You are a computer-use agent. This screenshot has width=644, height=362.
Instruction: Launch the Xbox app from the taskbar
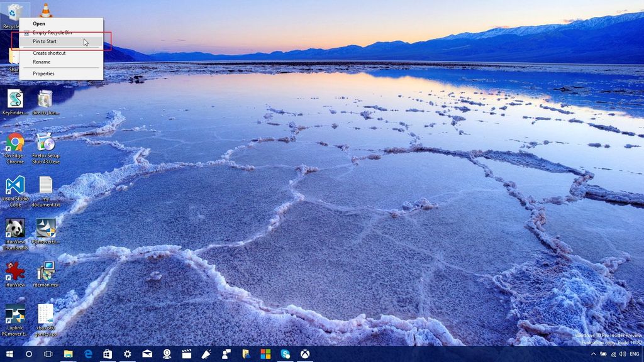tap(306, 355)
